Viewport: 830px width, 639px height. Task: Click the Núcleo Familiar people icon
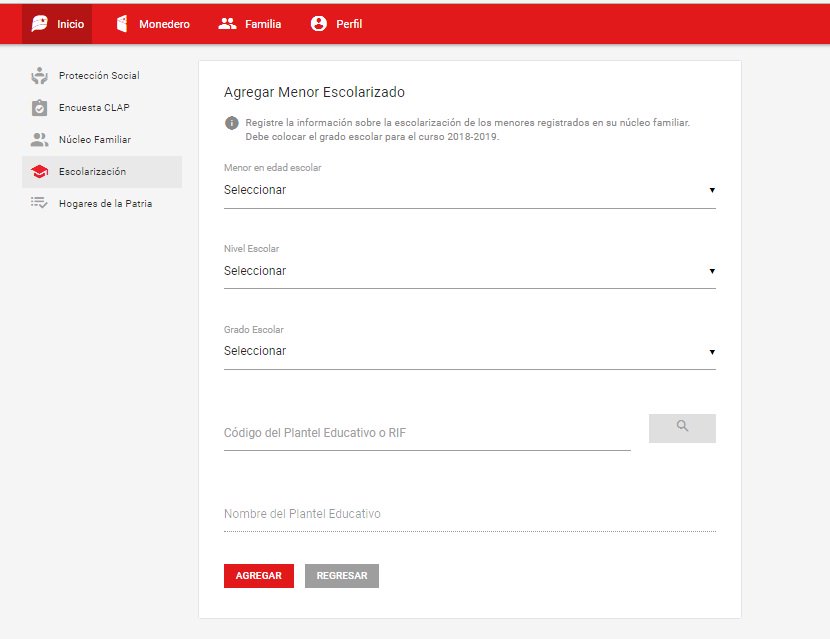[x=39, y=140]
